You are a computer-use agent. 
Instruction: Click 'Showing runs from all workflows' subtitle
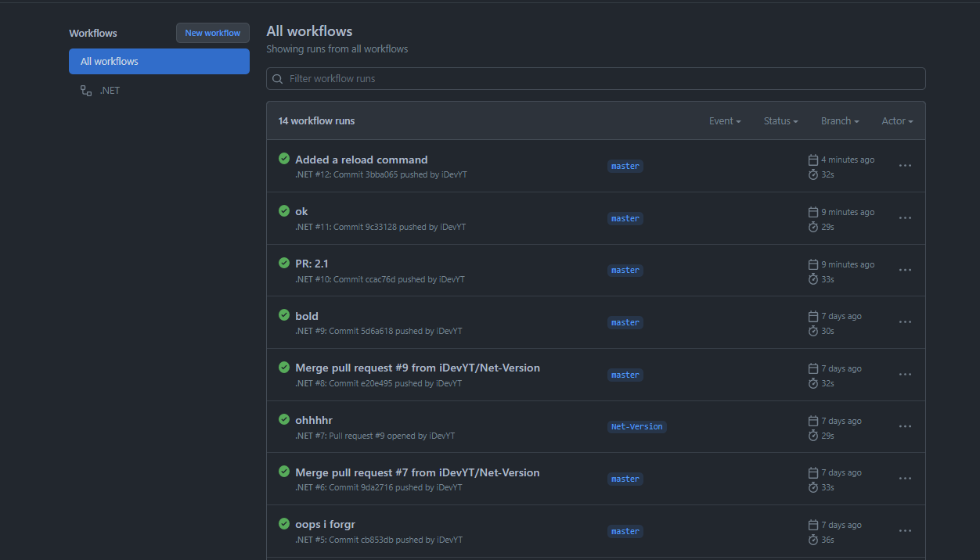337,48
